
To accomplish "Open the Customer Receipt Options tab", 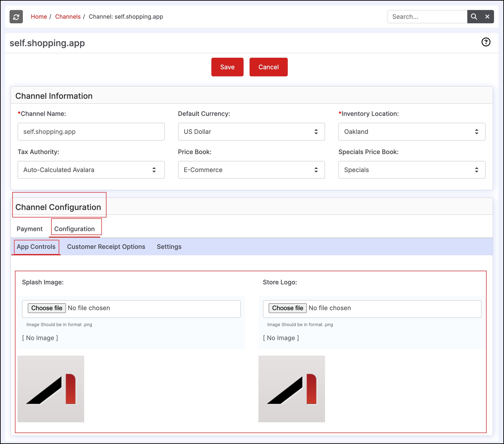I will click(106, 246).
